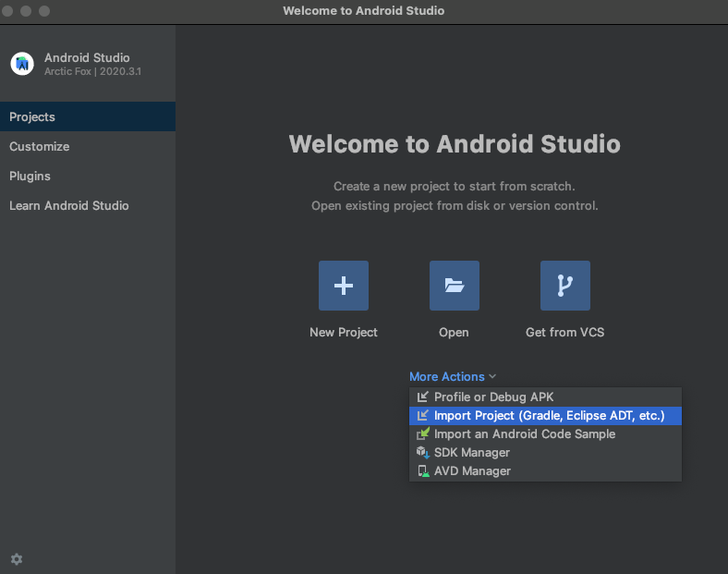The image size is (728, 574).
Task: Click the Android Studio logo icon
Action: [x=22, y=64]
